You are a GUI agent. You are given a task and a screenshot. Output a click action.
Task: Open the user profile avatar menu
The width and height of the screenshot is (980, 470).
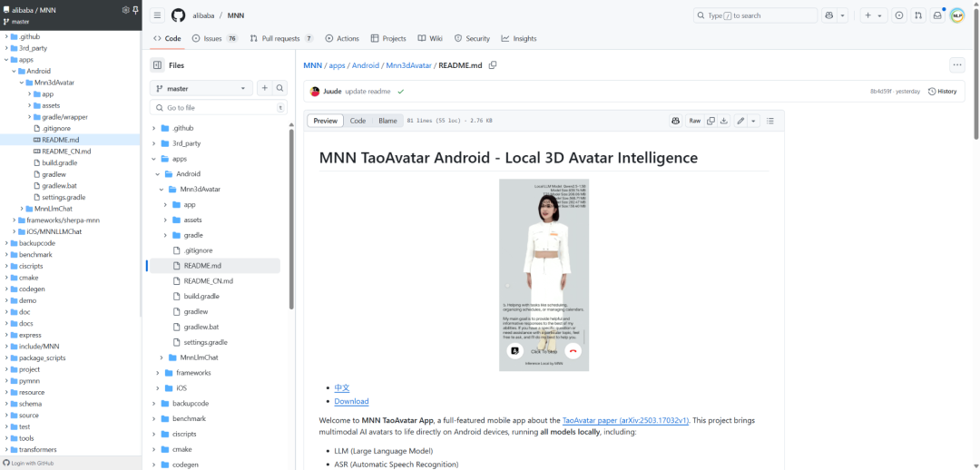click(x=957, y=15)
